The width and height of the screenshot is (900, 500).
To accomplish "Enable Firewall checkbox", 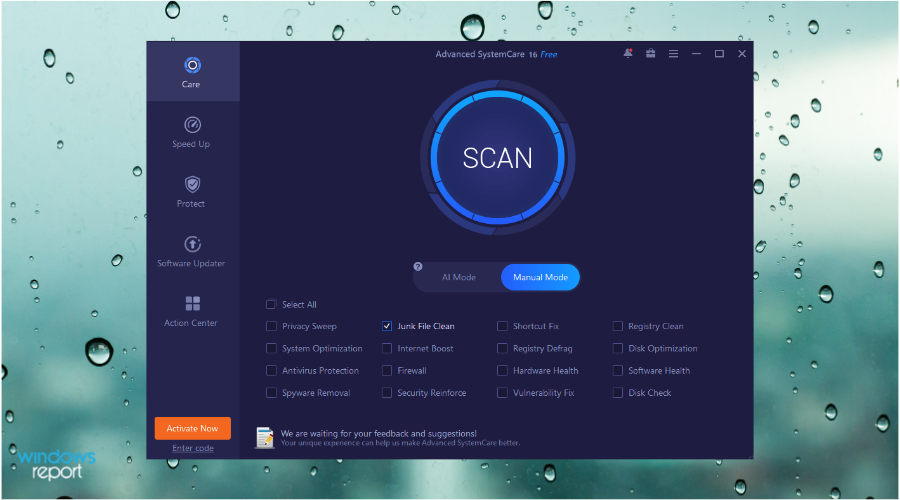I will [x=387, y=371].
